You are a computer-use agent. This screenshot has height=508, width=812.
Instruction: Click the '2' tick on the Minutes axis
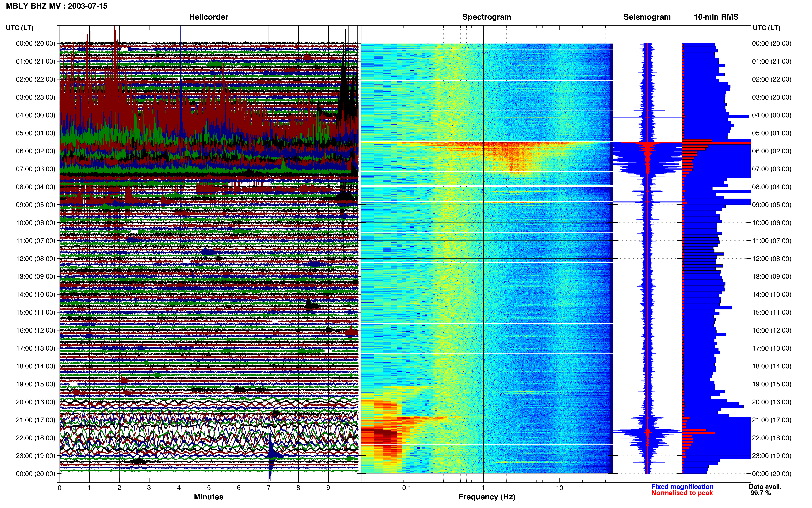pyautogui.click(x=119, y=488)
